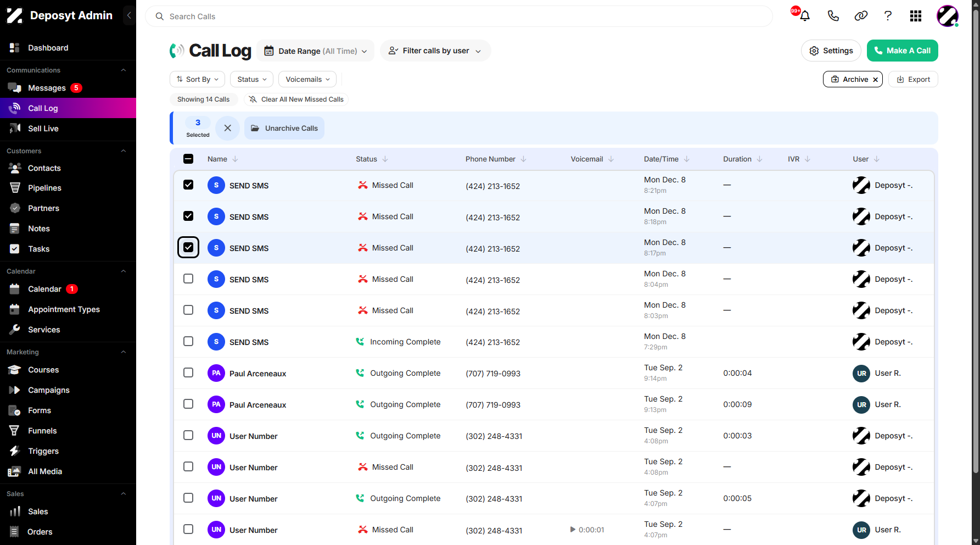
Task: Open the Date Range dropdown
Action: pyautogui.click(x=316, y=51)
